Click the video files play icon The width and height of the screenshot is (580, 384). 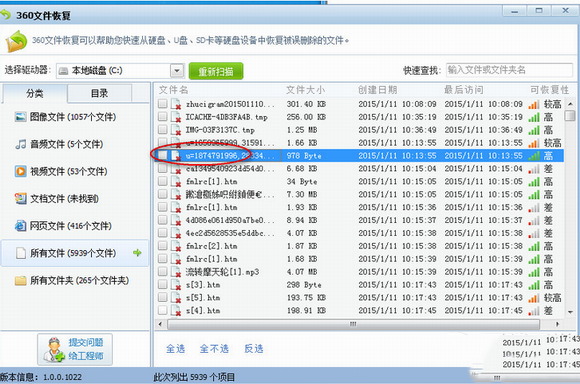pyautogui.click(x=20, y=171)
